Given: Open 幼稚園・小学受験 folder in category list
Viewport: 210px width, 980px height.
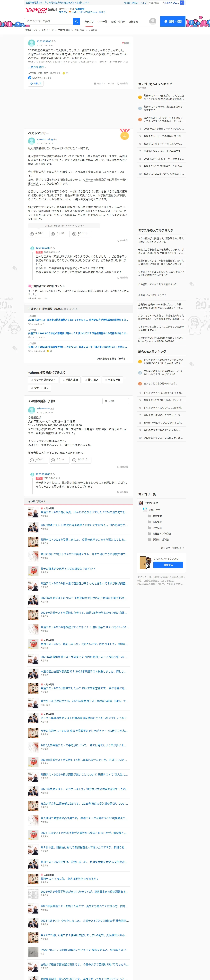Looking at the screenshot, I should (159, 534).
